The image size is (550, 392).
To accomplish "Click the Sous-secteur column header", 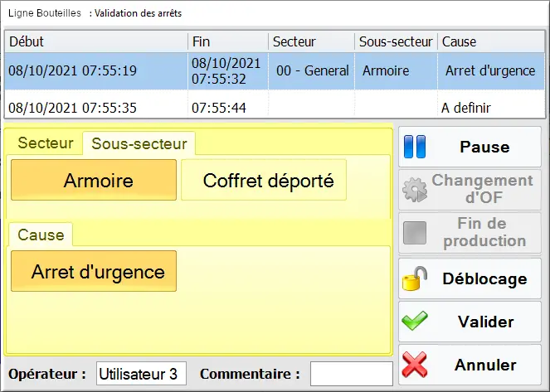I will coord(396,41).
